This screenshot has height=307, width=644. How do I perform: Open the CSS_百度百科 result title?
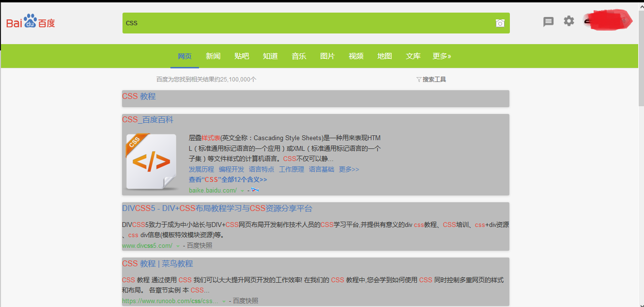(148, 120)
